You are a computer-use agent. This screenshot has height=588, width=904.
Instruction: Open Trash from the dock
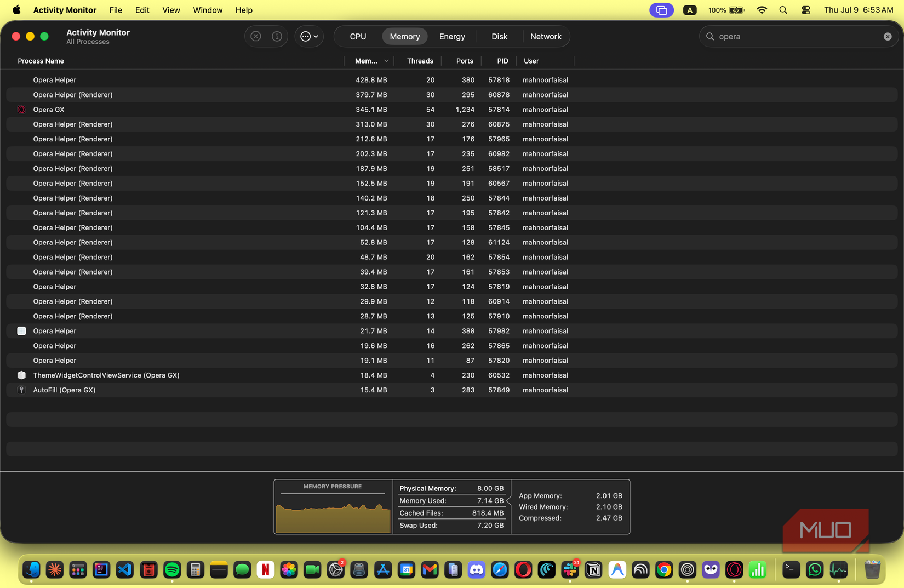[872, 570]
